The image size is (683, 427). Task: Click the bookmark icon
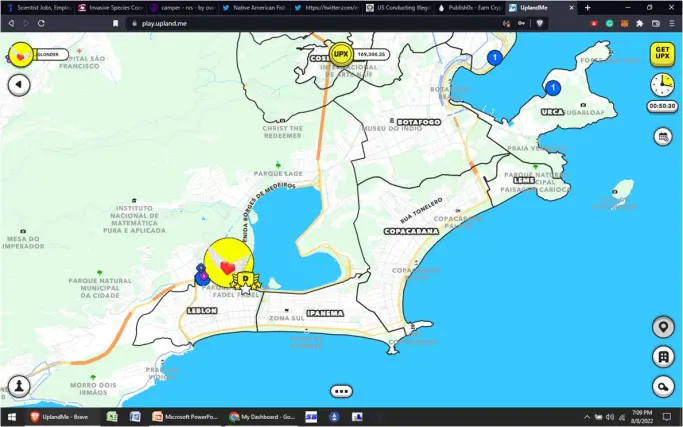tap(115, 24)
